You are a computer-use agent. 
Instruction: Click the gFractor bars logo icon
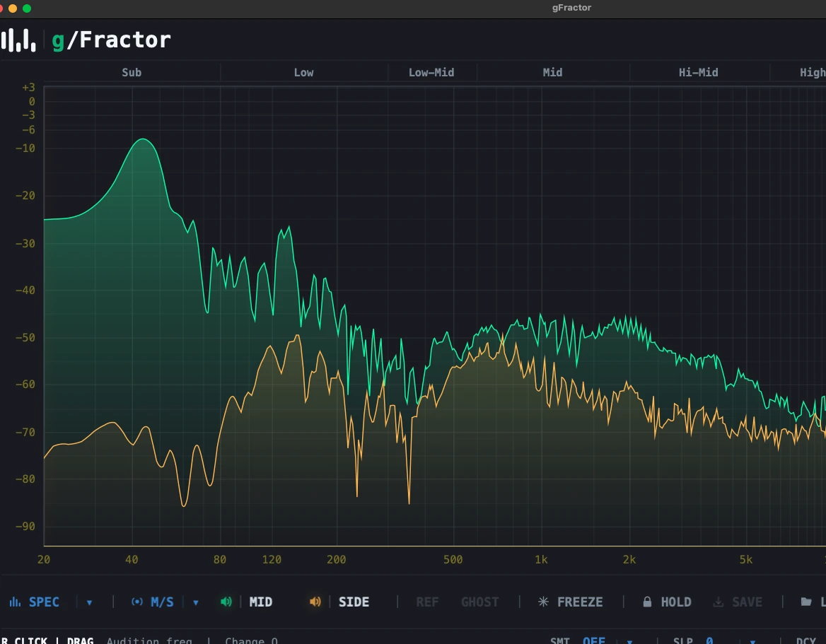18,40
